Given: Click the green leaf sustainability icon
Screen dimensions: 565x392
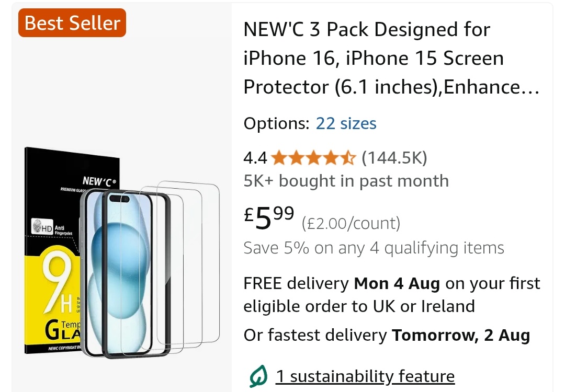Looking at the screenshot, I should click(x=258, y=376).
